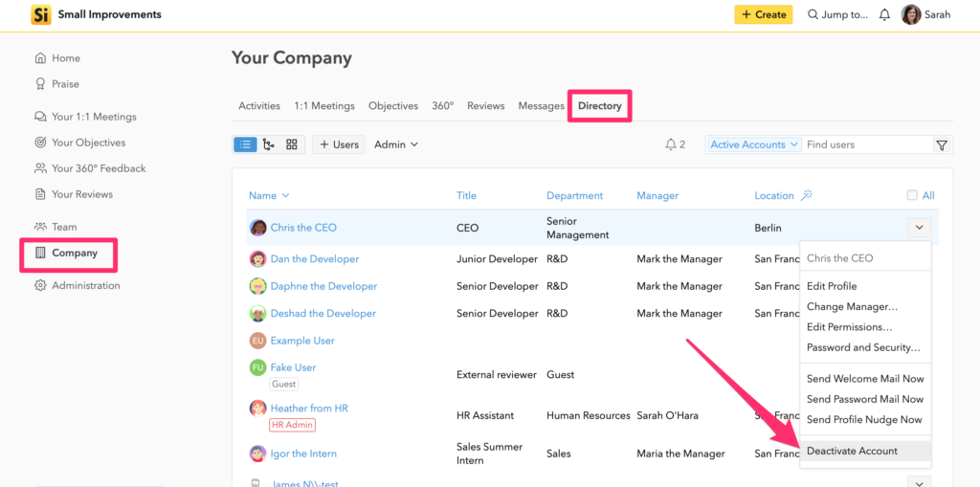
Task: Click the yellow Create button
Action: click(763, 14)
